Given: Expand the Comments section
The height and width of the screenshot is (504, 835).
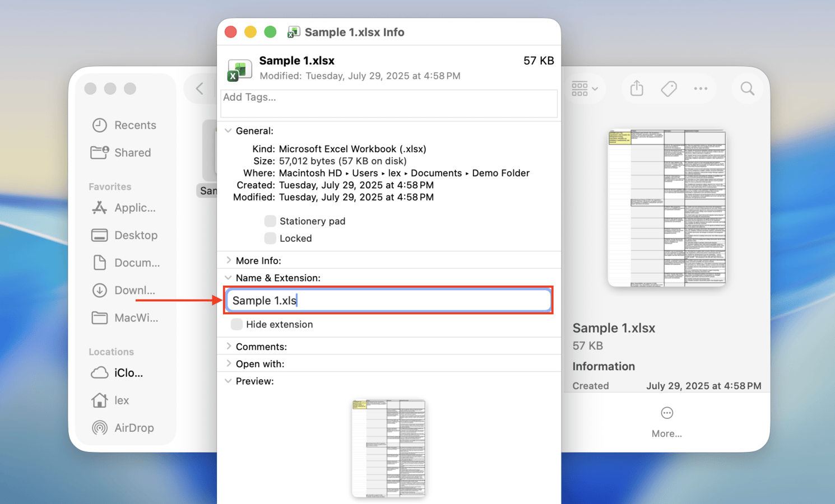Looking at the screenshot, I should click(229, 346).
